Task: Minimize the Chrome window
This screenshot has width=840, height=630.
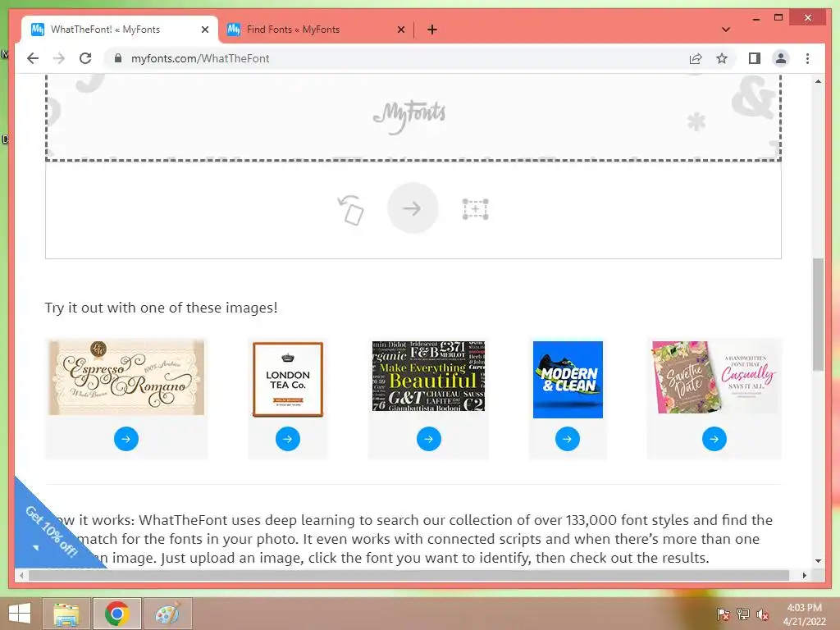Action: click(756, 18)
